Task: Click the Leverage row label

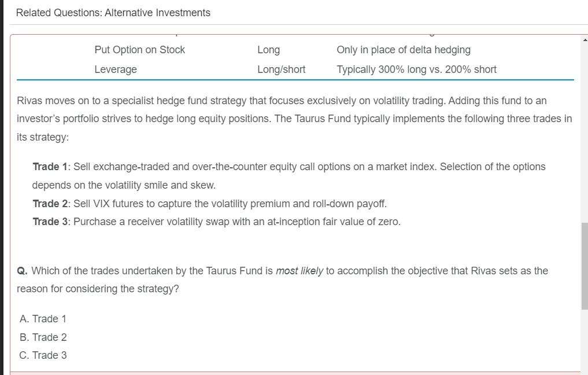Action: pyautogui.click(x=116, y=69)
